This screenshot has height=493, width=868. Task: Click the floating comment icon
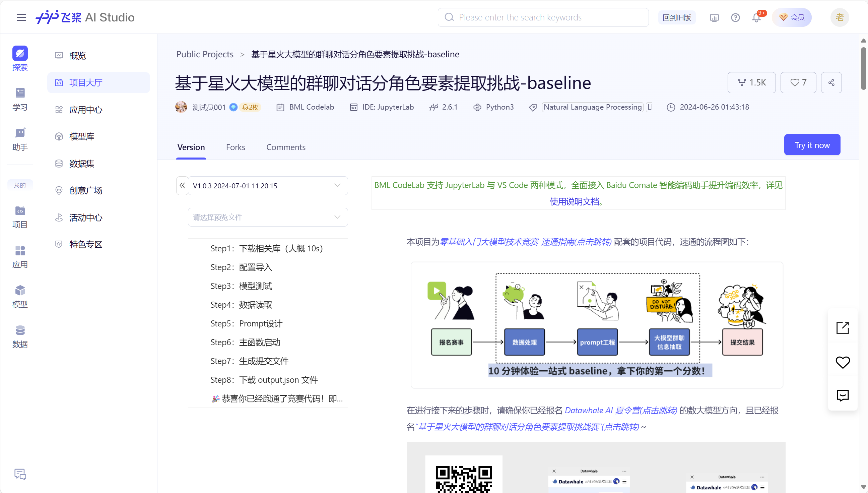point(843,395)
